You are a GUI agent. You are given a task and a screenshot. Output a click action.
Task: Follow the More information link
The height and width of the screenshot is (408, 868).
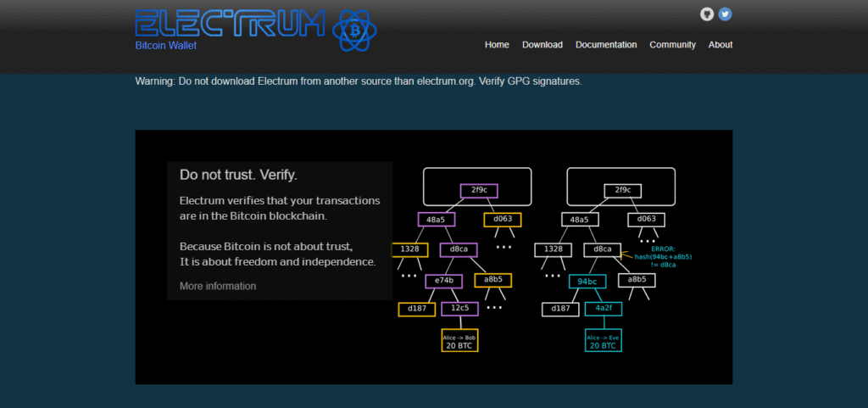218,286
